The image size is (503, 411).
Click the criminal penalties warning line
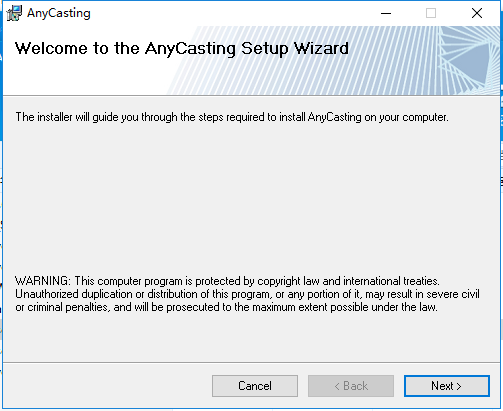click(x=226, y=307)
